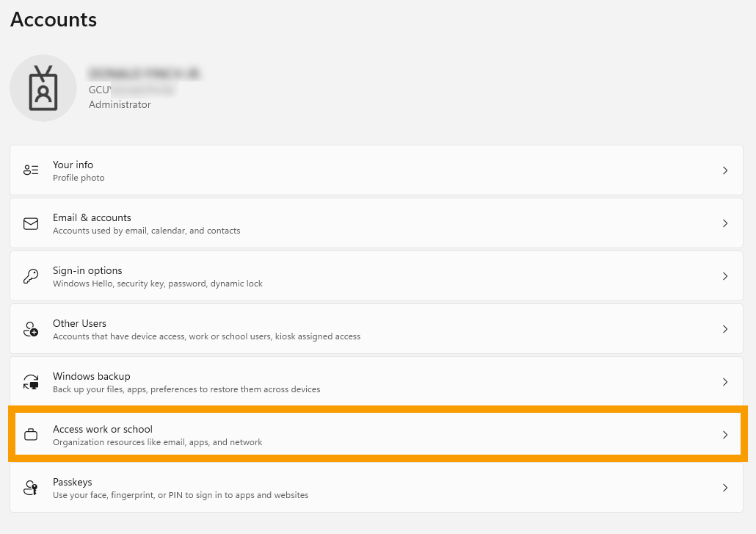Open the Access work or school label
The height and width of the screenshot is (534, 756).
click(x=103, y=429)
